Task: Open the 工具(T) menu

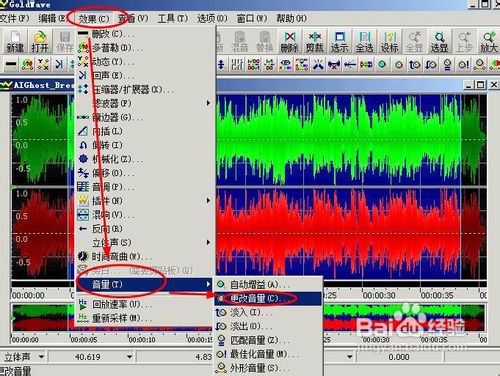Action: click(172, 18)
